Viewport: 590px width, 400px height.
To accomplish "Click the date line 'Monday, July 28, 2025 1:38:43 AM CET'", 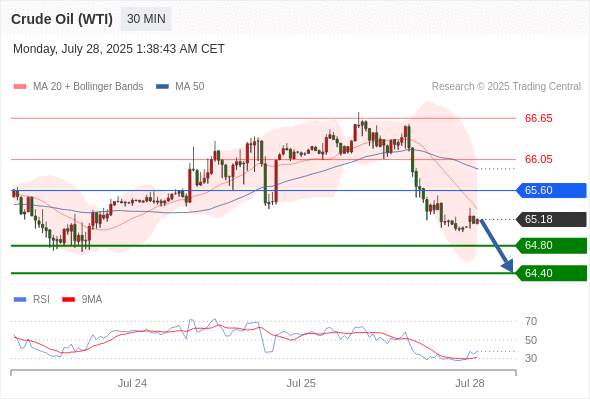I will (x=119, y=49).
